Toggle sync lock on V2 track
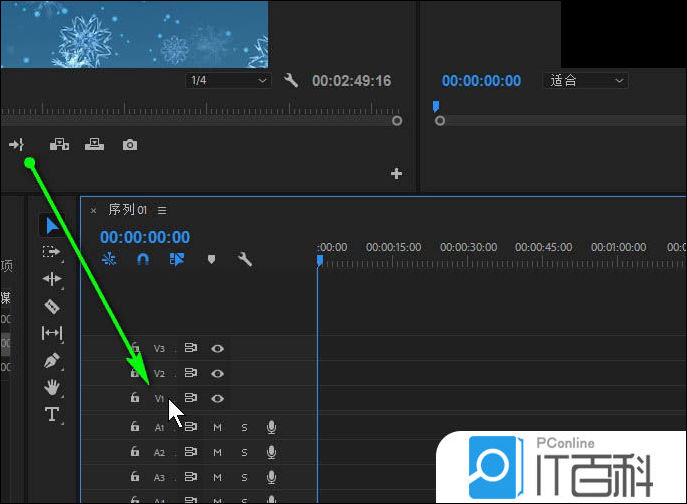The height and width of the screenshot is (504, 687). [191, 373]
